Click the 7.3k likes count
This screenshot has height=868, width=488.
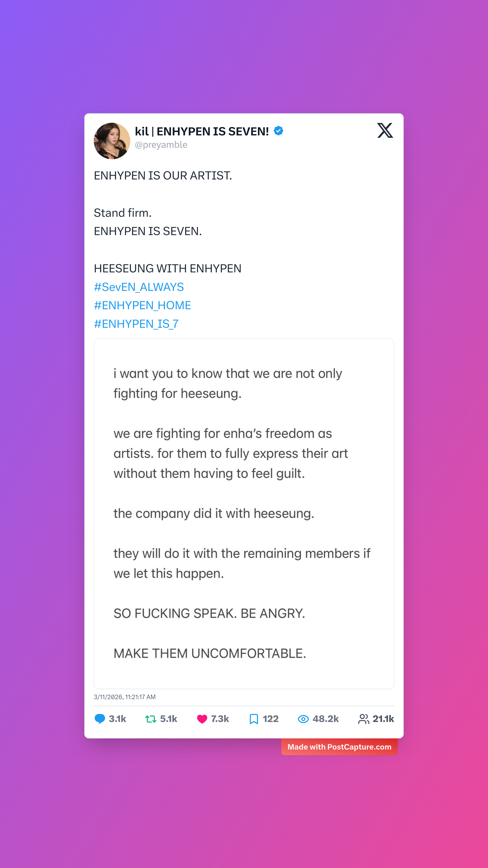220,719
